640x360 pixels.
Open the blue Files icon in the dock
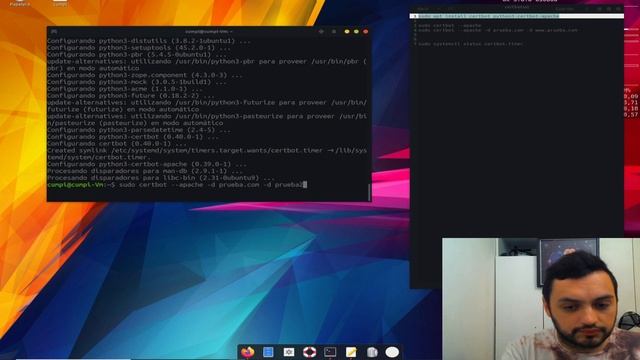click(268, 352)
